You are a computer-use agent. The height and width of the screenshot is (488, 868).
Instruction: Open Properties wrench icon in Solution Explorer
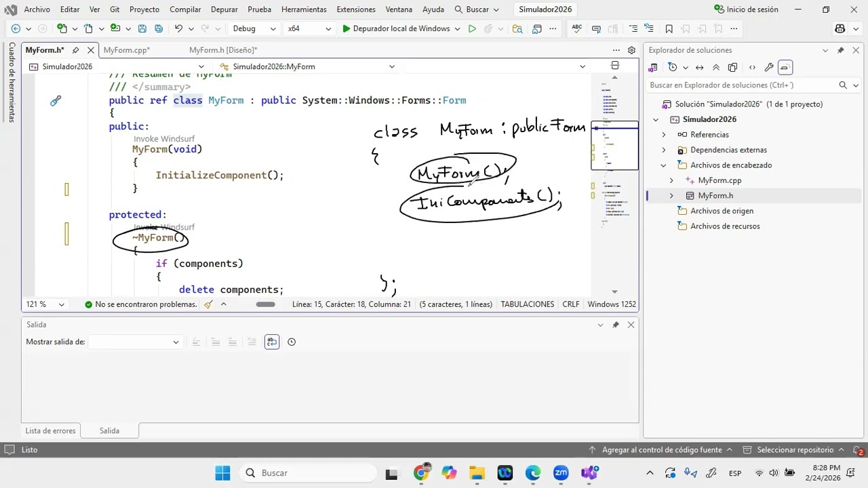pyautogui.click(x=769, y=67)
